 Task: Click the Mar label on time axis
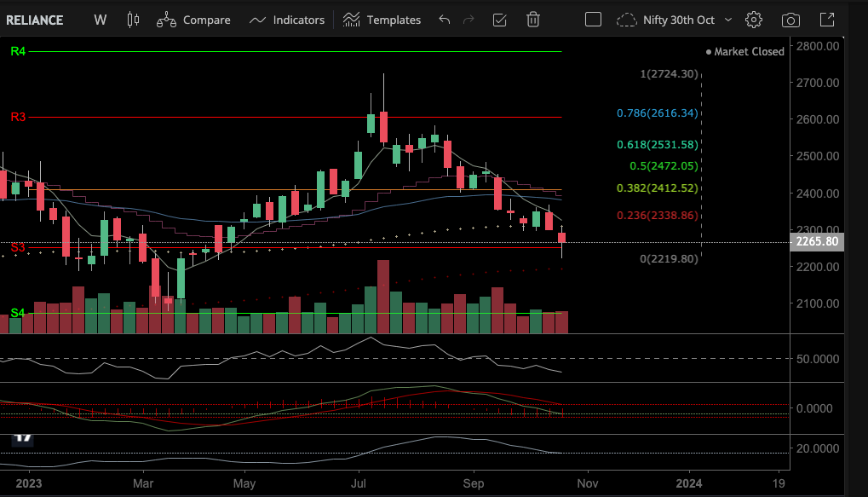click(143, 483)
